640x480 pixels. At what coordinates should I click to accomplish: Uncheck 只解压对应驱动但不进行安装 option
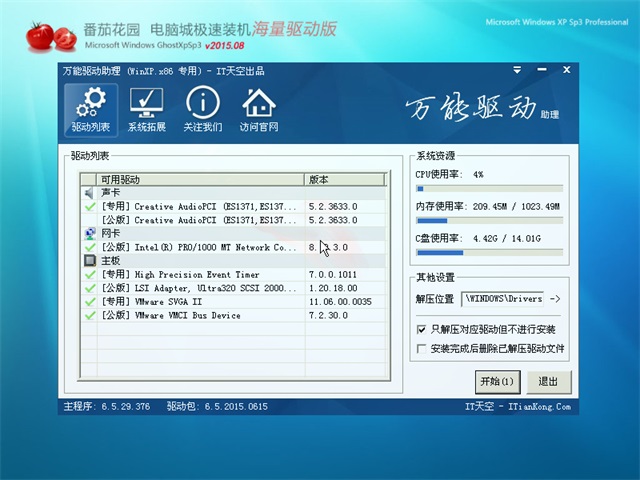point(421,329)
